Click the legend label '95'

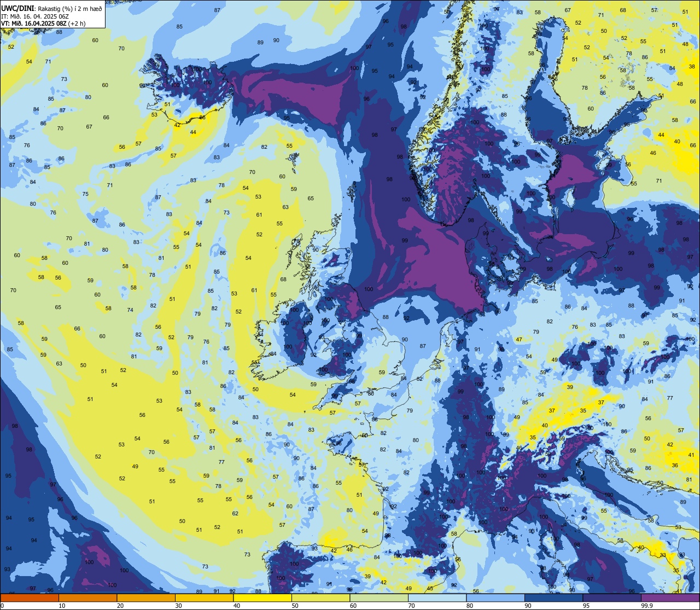[x=586, y=606]
